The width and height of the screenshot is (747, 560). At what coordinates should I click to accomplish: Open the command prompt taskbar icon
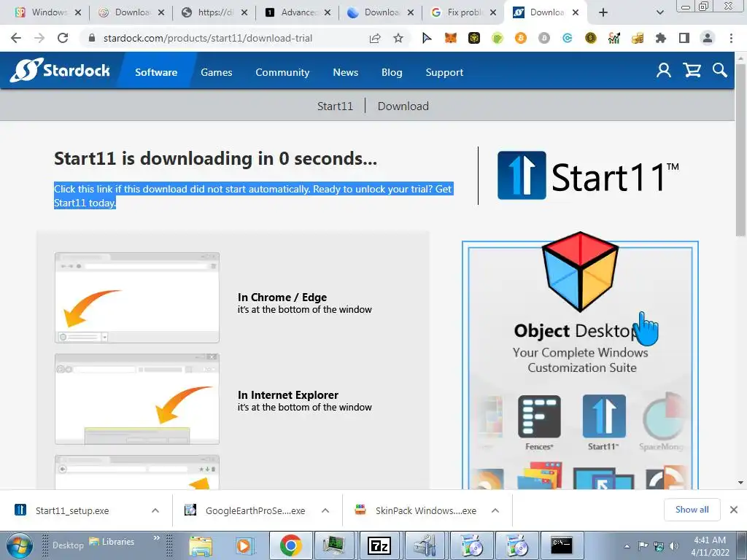[x=561, y=545]
